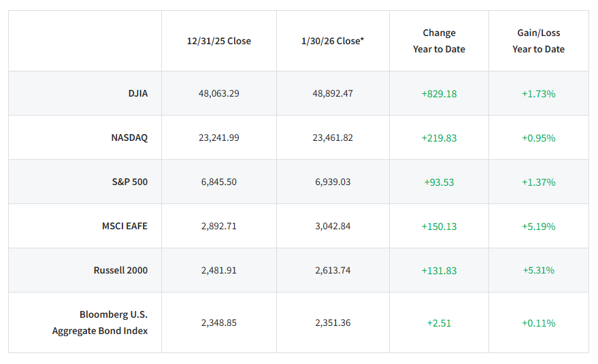Select the NASDAQ row label

[129, 137]
